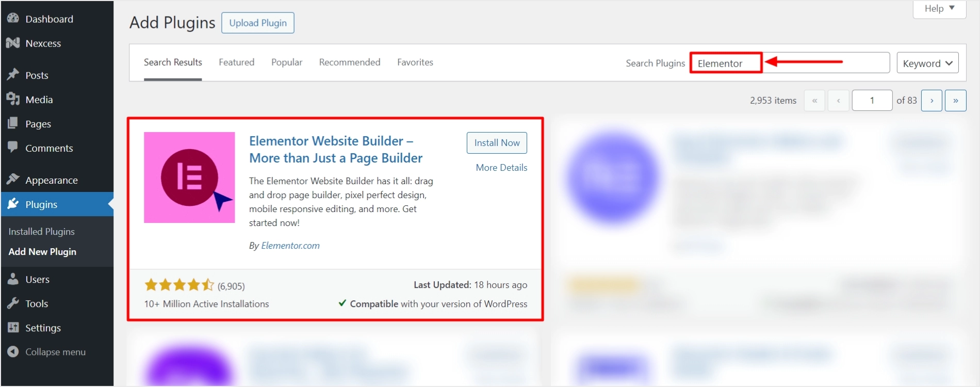980x387 pixels.
Task: Click the first page pagination button
Action: (814, 101)
